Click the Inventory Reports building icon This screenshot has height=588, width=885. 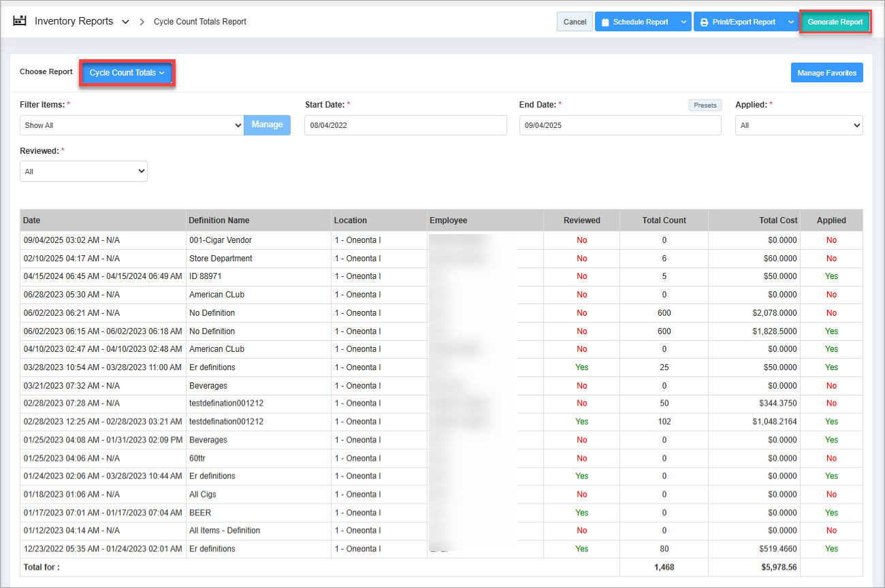click(20, 21)
